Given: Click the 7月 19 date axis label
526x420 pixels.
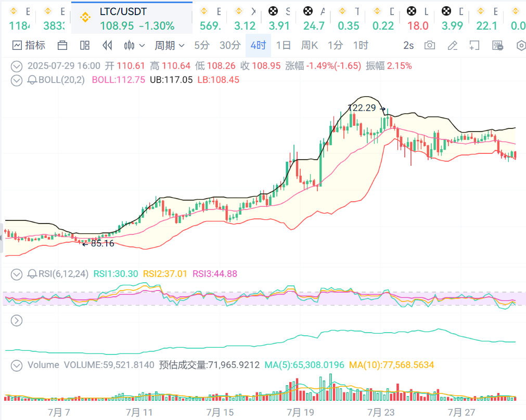Looking at the screenshot, I should 300,412.
